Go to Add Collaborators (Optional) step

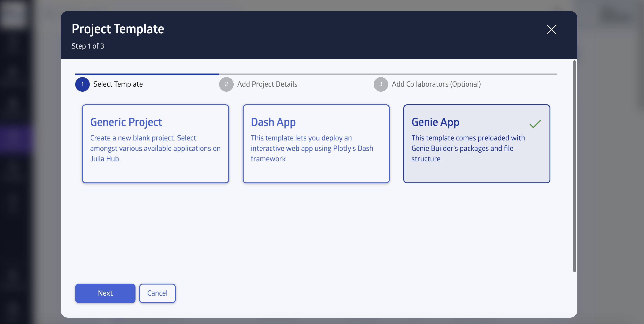[436, 84]
